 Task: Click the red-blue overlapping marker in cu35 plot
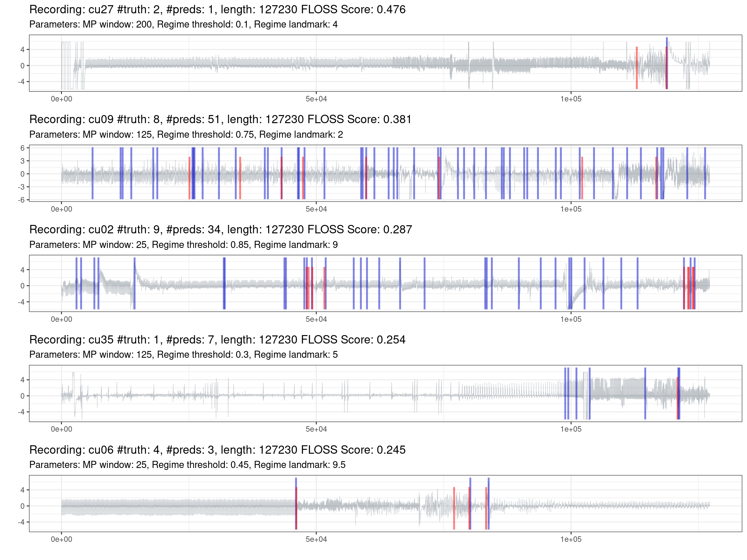679,393
